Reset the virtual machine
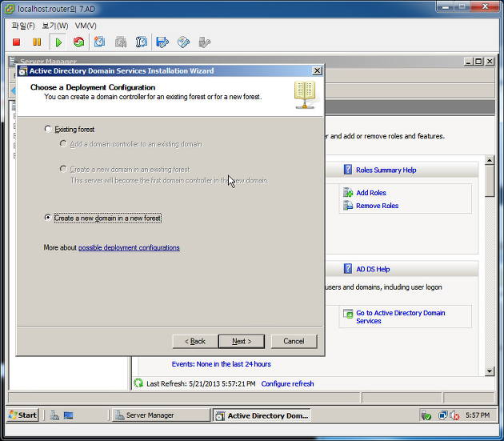 click(78, 42)
